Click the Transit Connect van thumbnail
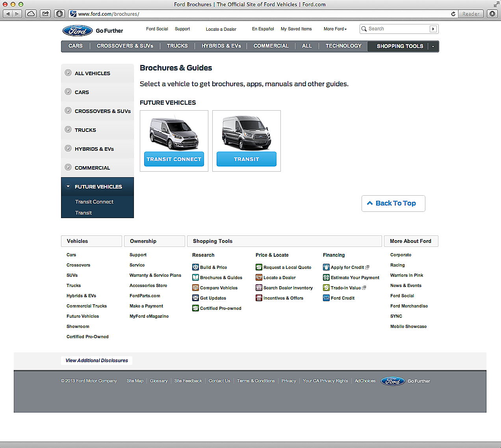Viewport: 501px width, 448px height. (x=174, y=133)
